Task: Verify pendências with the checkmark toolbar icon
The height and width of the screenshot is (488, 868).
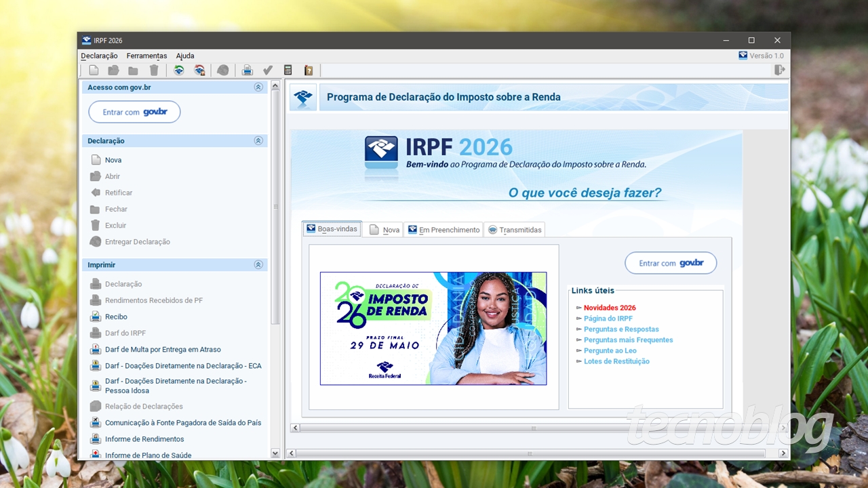Action: point(267,70)
